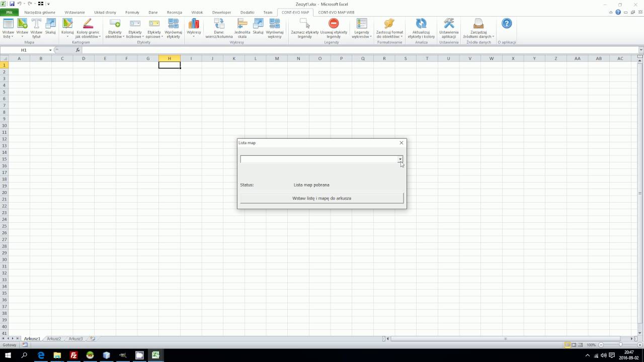The width and height of the screenshot is (644, 362).
Task: Open Kolory granic jak obiektów
Action: click(88, 28)
